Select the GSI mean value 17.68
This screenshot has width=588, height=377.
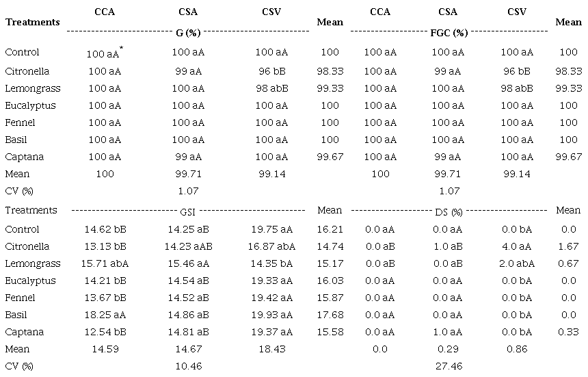pyautogui.click(x=330, y=315)
